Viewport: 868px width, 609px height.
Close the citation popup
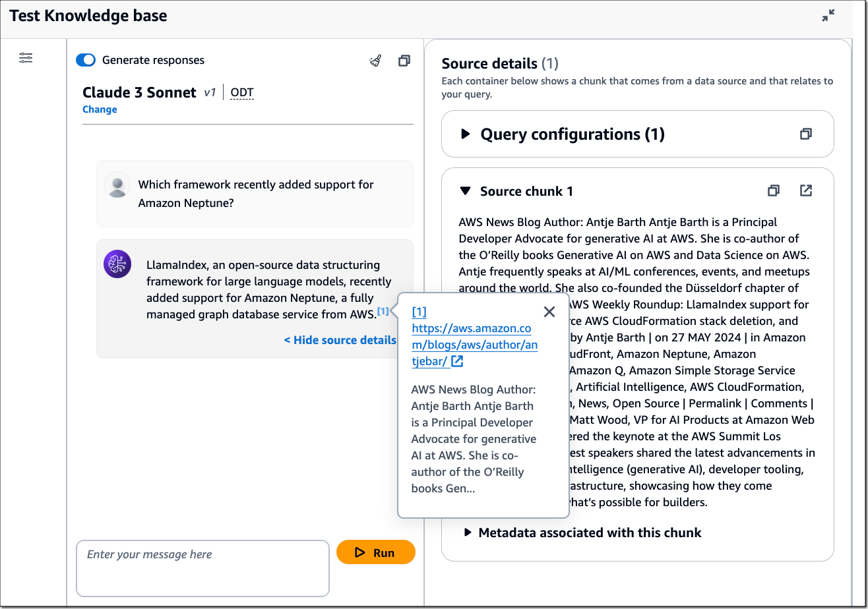[x=549, y=311]
